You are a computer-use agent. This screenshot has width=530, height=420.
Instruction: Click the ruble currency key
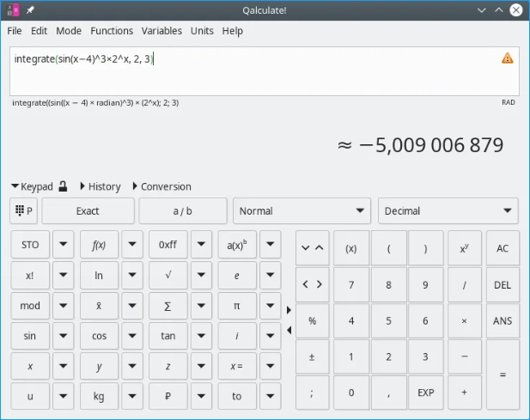pyautogui.click(x=168, y=396)
